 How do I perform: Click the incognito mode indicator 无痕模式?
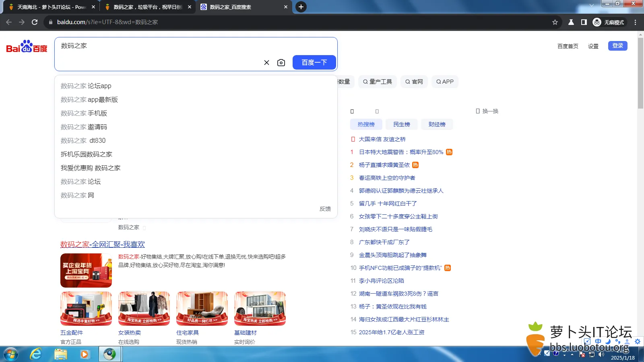click(x=608, y=22)
